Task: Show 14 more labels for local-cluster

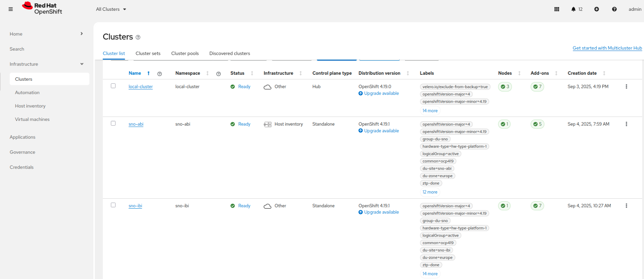Action: pos(430,111)
